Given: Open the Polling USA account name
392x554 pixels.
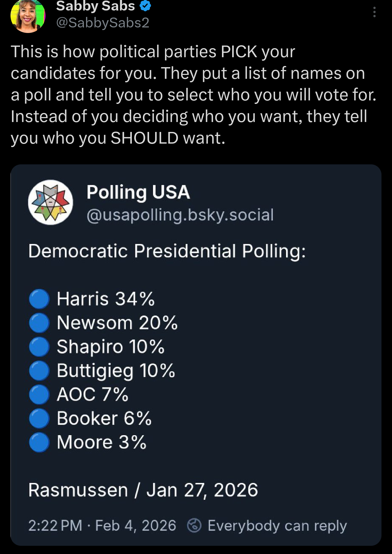Looking at the screenshot, I should tap(138, 192).
